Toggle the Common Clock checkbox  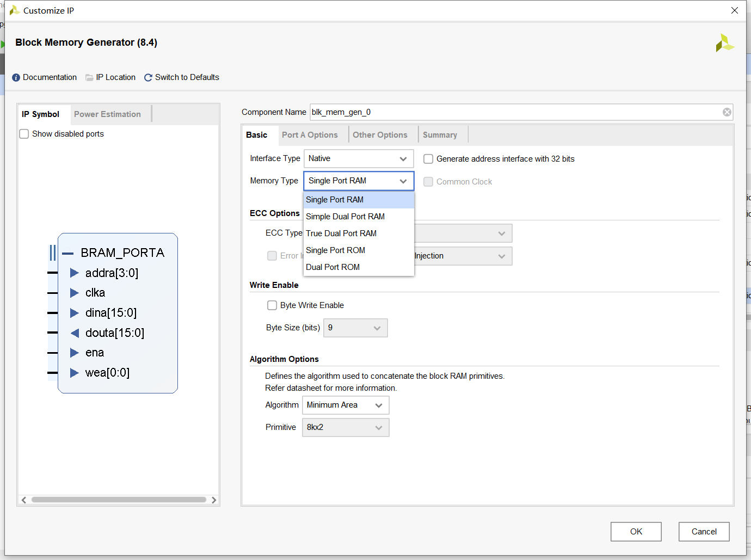coord(428,182)
